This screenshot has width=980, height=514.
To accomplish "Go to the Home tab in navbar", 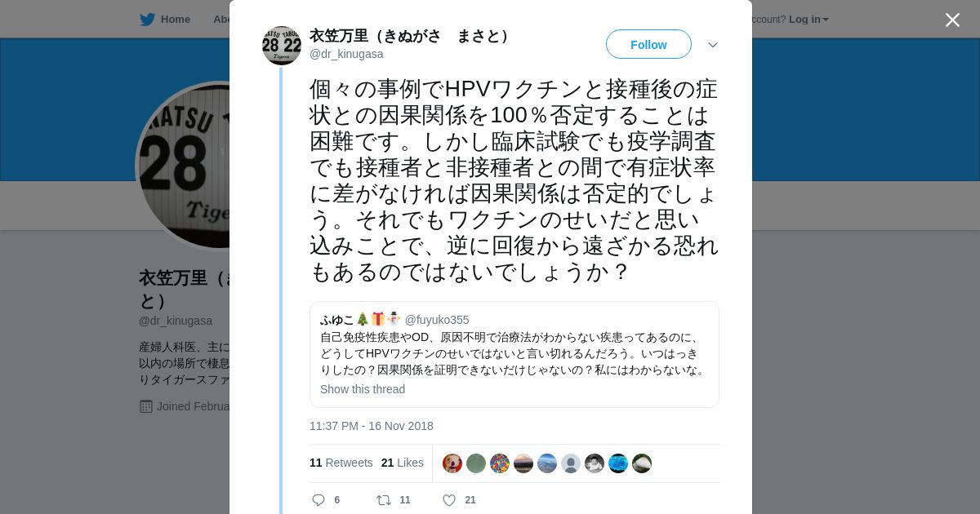I will [165, 19].
